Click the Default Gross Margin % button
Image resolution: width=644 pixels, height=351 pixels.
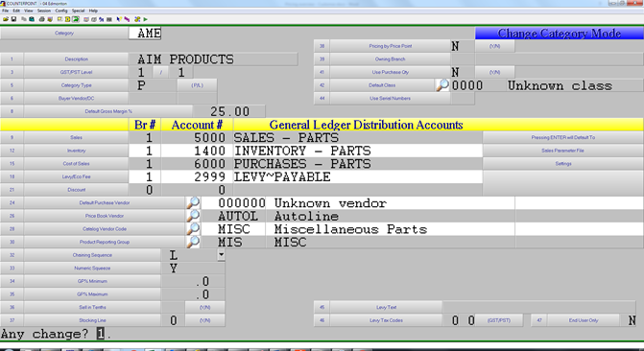pos(108,111)
